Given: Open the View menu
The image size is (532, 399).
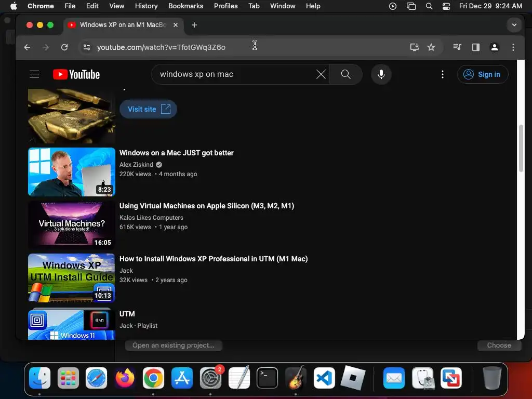Looking at the screenshot, I should (x=116, y=6).
